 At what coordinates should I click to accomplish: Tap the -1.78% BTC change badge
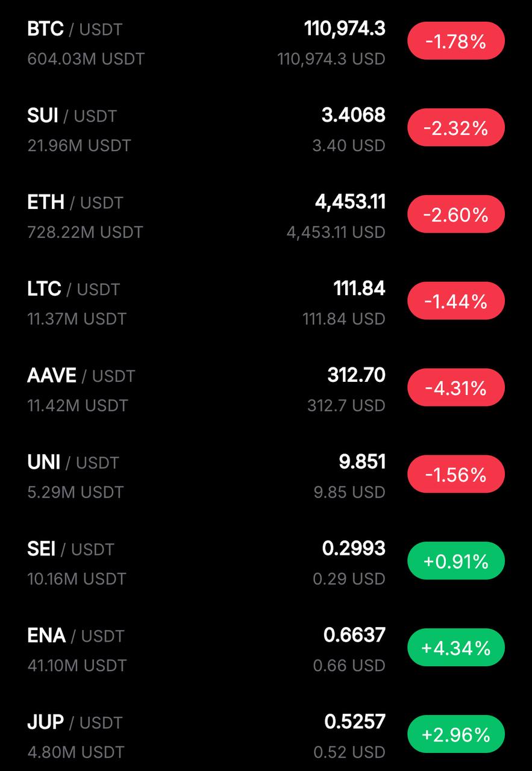(x=456, y=41)
